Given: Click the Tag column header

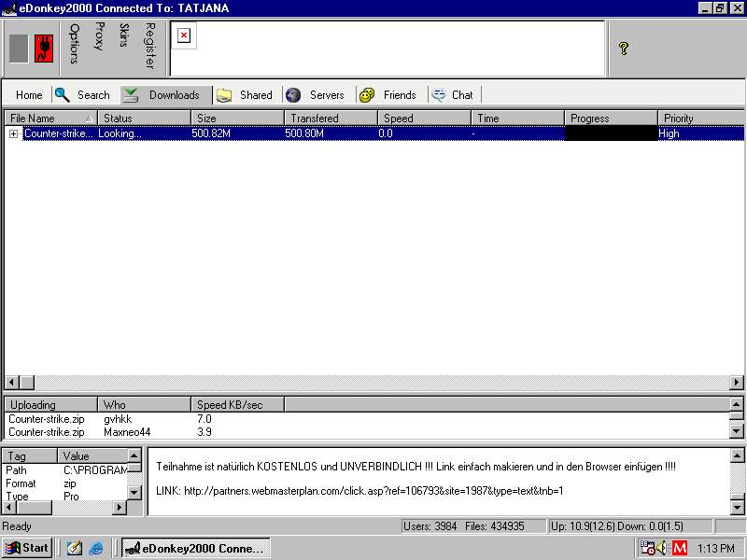Looking at the screenshot, I should pos(30,455).
